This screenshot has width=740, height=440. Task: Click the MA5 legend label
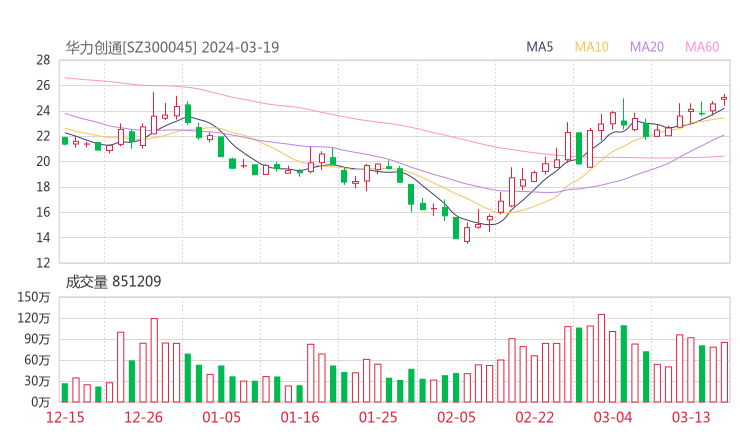point(539,47)
